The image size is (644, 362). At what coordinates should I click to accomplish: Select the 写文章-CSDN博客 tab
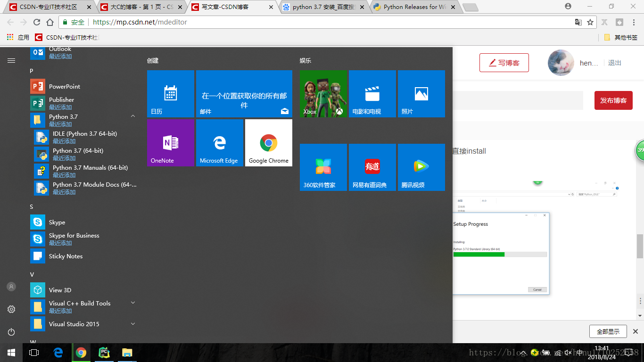point(232,7)
